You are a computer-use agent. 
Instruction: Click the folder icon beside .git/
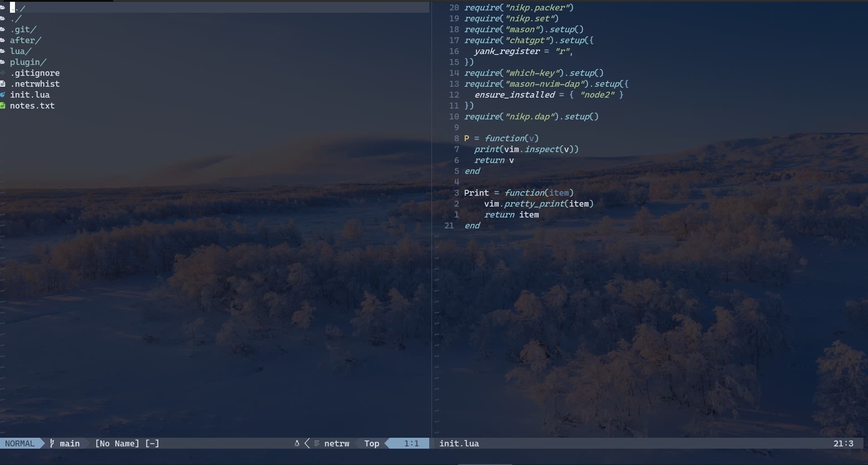(3, 30)
